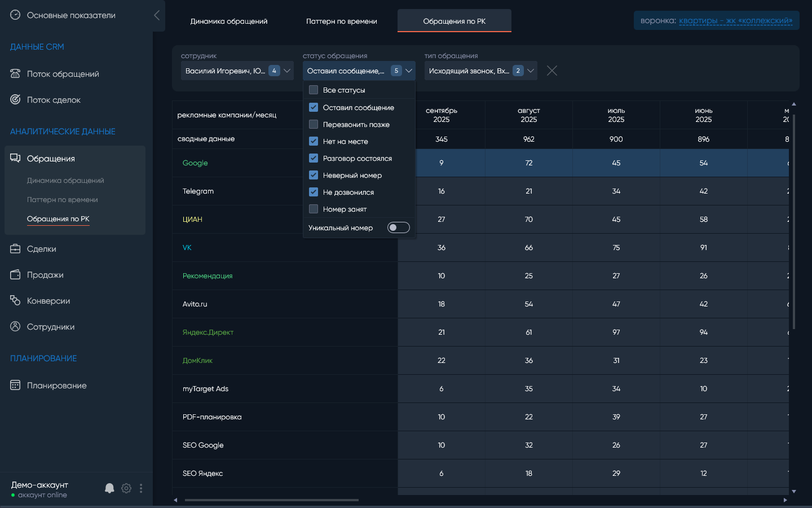Open the тип обращения dropdown
The height and width of the screenshot is (508, 812).
(531, 71)
